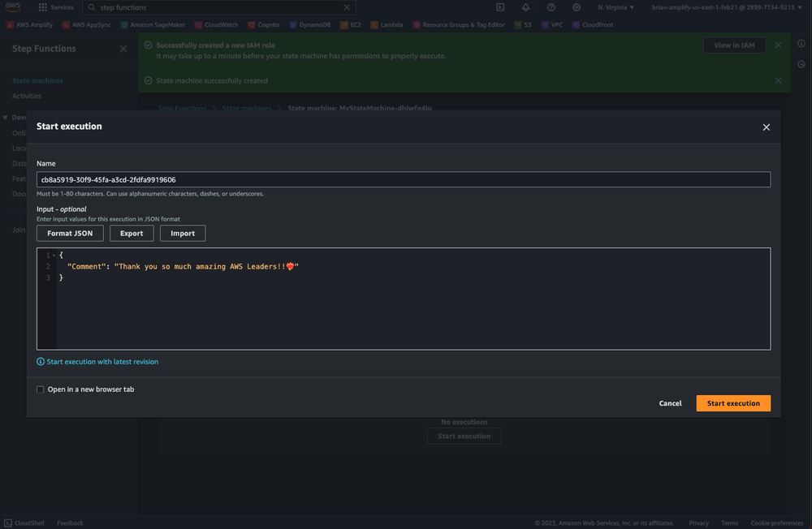
Task: Click the Import button
Action: click(183, 234)
